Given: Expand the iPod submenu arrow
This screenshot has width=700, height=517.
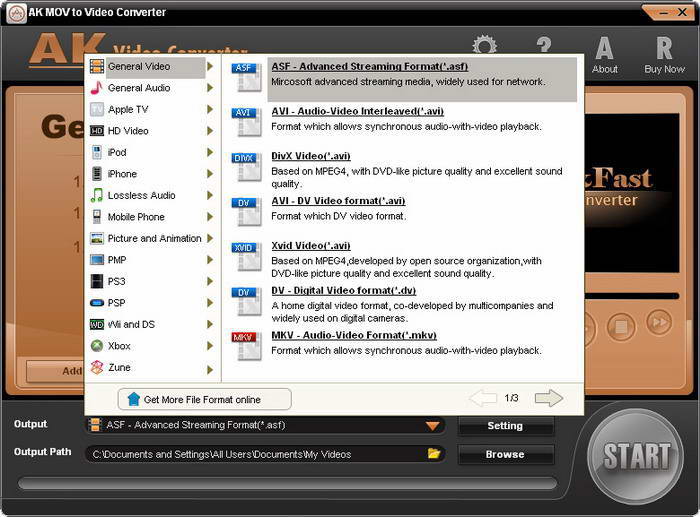Looking at the screenshot, I should 210,152.
